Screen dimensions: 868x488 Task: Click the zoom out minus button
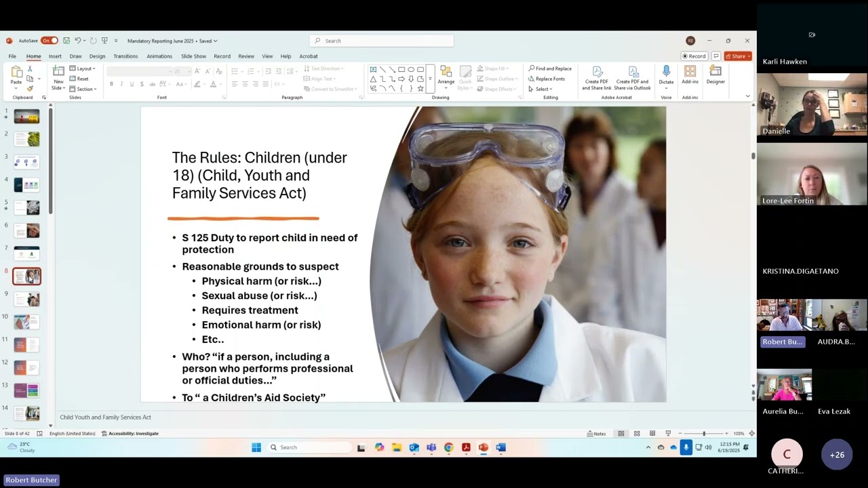pos(680,434)
